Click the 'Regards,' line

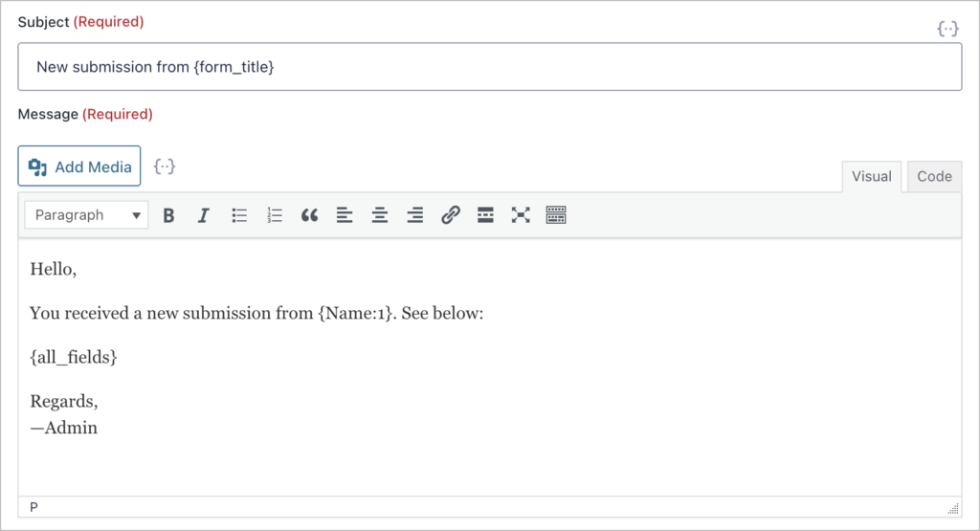tap(64, 401)
